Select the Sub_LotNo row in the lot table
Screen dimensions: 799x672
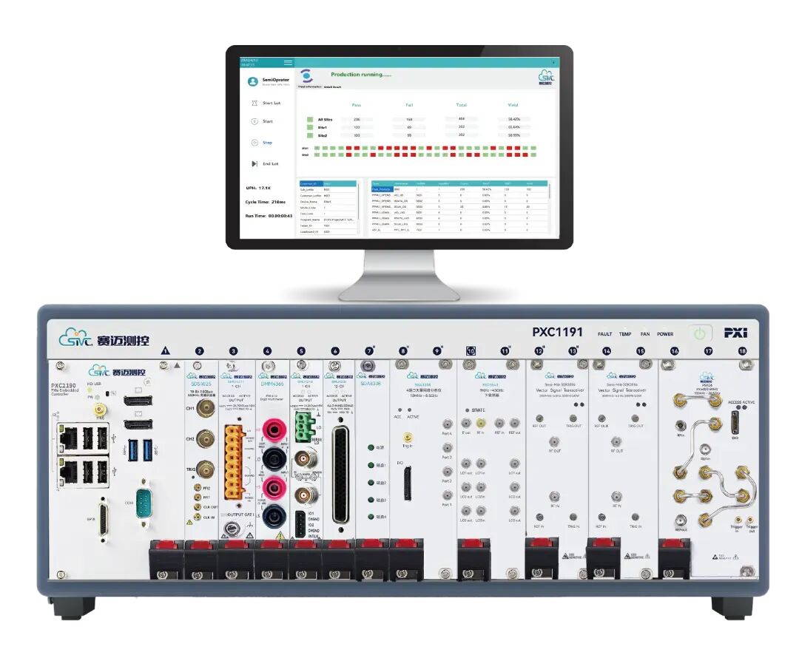click(x=328, y=189)
